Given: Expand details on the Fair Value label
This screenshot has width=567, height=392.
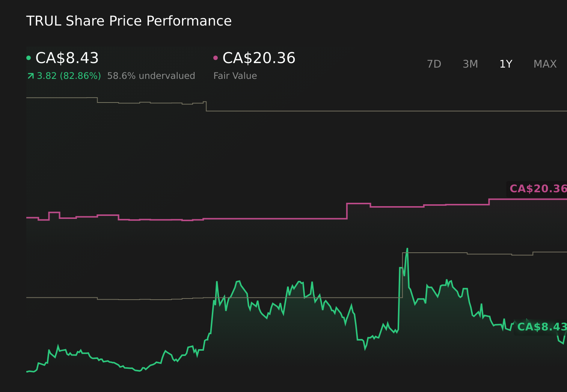Looking at the screenshot, I should [x=235, y=75].
